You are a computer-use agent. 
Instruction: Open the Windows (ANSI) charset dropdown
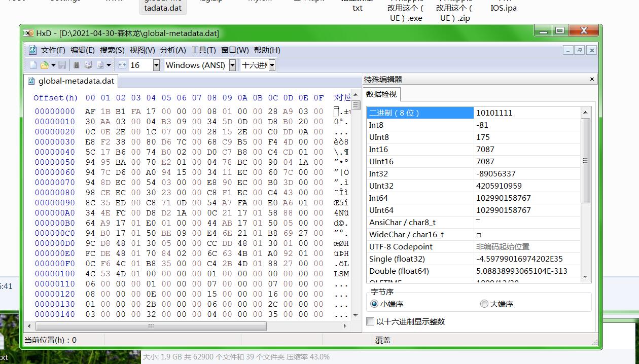[x=232, y=65]
